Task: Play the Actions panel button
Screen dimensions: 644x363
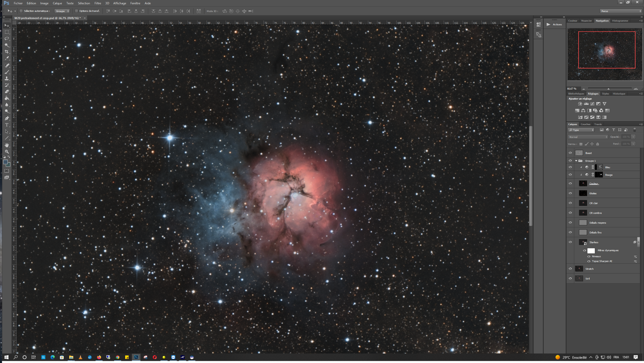Action: coord(548,25)
